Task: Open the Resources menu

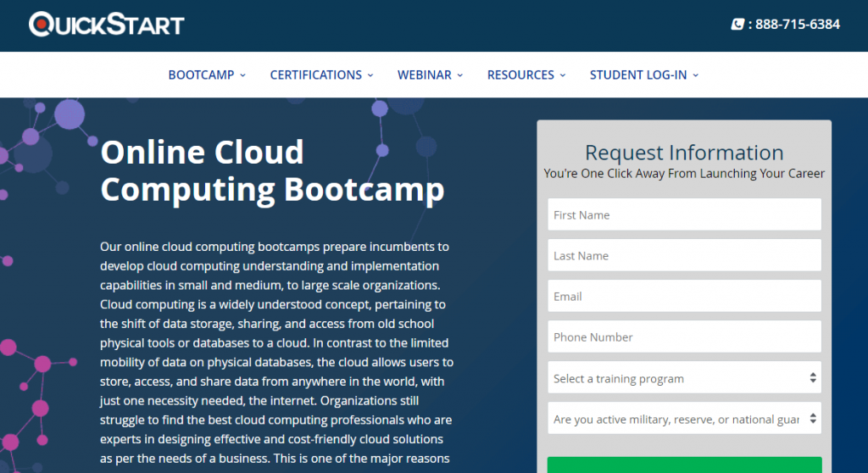Action: coord(520,75)
